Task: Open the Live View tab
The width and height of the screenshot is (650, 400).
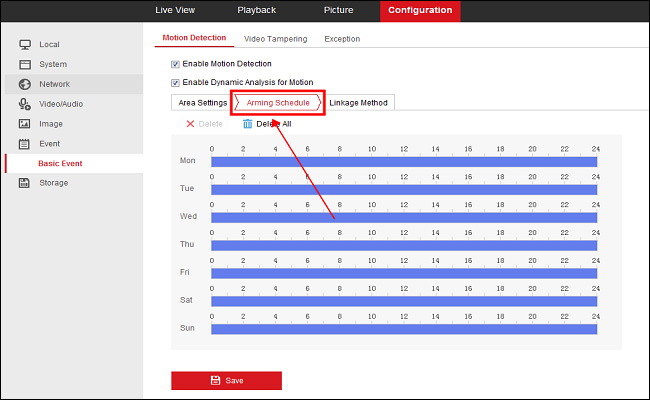Action: pos(175,10)
